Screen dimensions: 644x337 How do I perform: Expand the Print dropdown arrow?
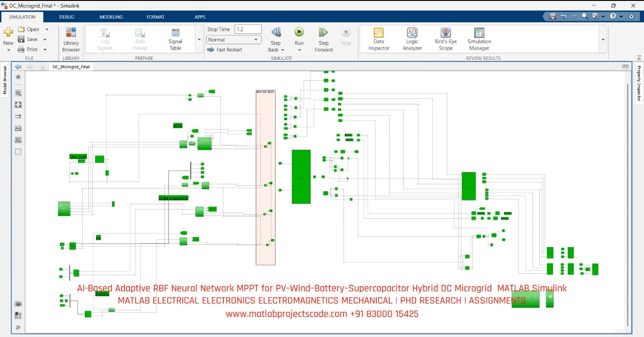[x=45, y=50]
